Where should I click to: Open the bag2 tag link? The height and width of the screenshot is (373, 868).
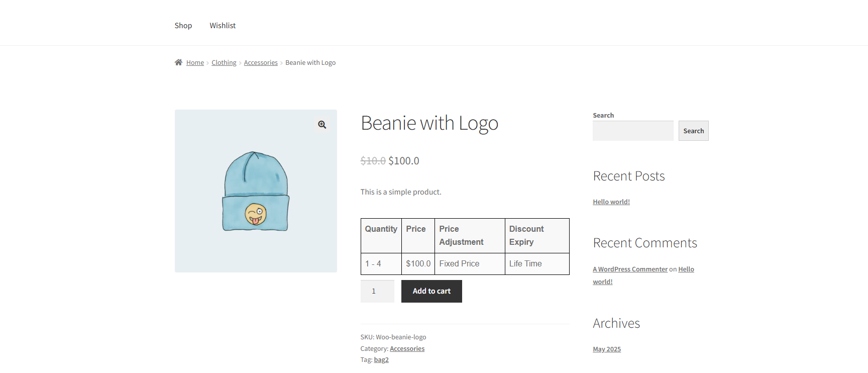(x=381, y=360)
